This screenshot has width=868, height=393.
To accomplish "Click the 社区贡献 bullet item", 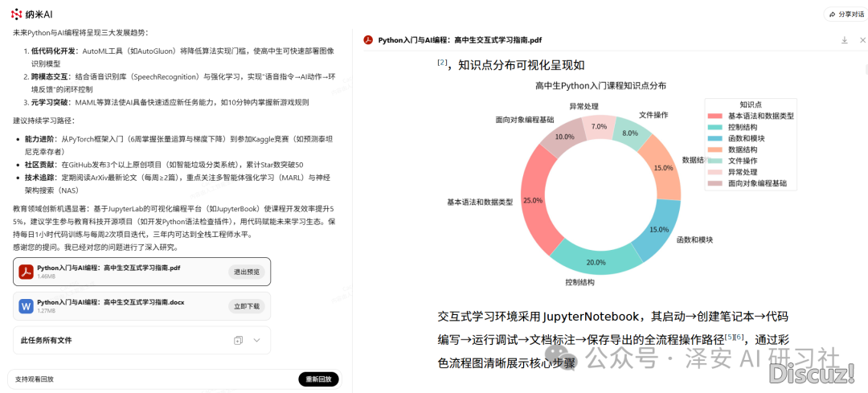I will coord(163,165).
